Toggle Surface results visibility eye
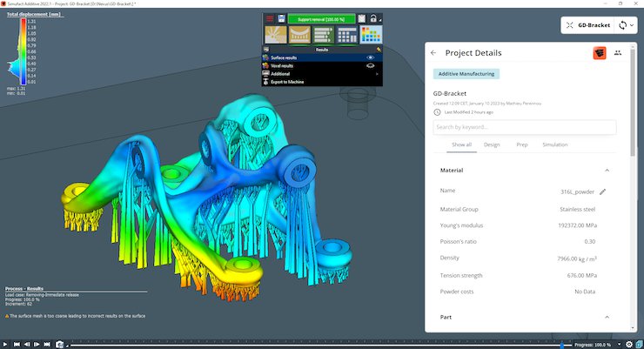The width and height of the screenshot is (644, 349). [370, 57]
